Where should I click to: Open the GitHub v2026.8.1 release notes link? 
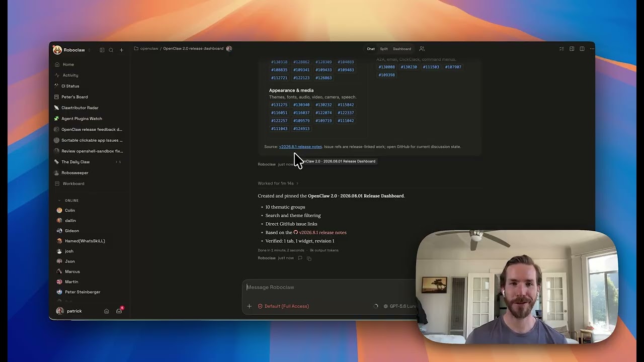[320, 232]
